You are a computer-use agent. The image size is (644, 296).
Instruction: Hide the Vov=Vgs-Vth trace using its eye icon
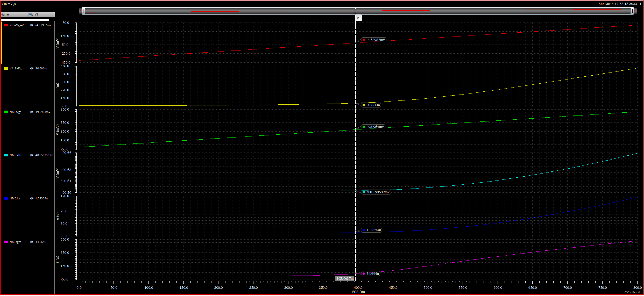[x=32, y=25]
